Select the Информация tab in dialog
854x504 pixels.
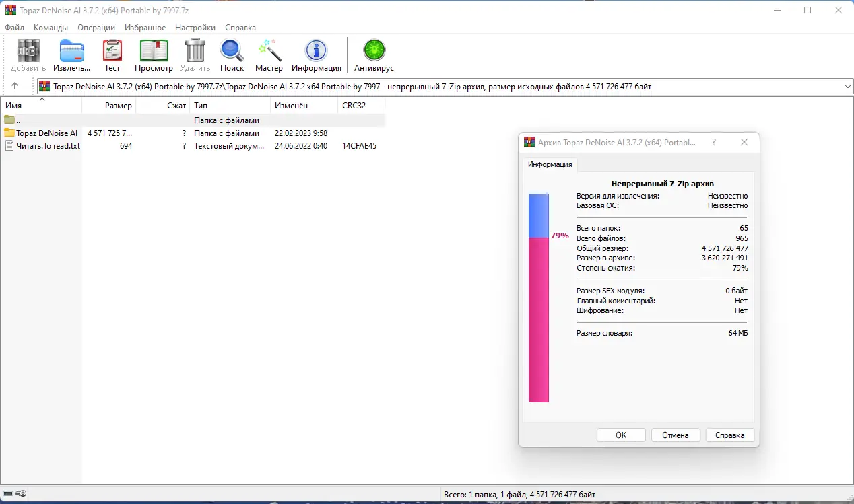tap(550, 164)
